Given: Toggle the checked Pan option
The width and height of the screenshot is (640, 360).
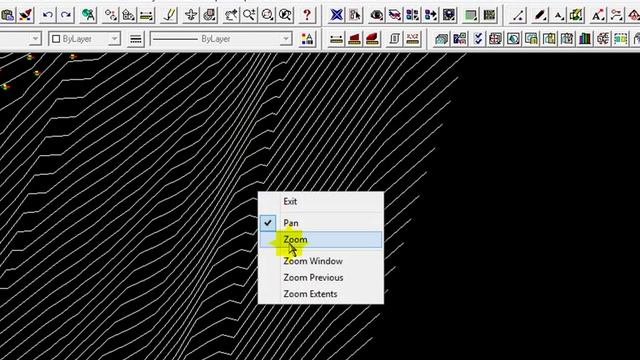Looking at the screenshot, I should point(321,223).
